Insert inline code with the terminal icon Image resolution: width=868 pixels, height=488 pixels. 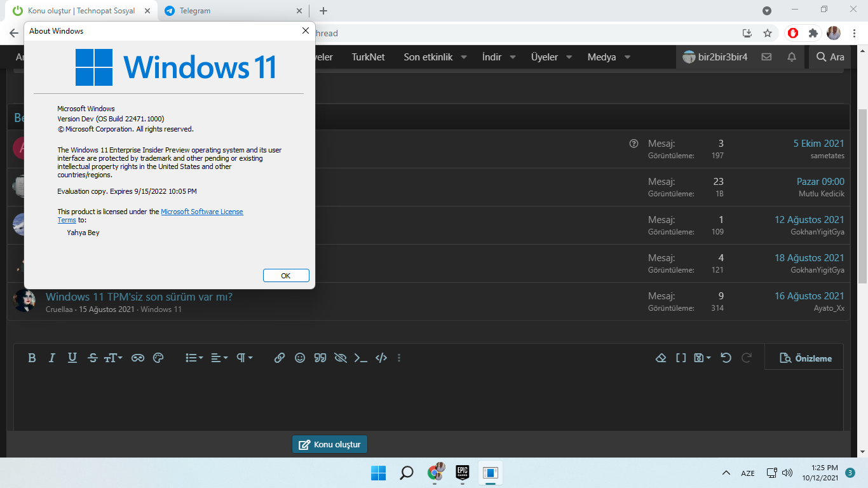(361, 358)
